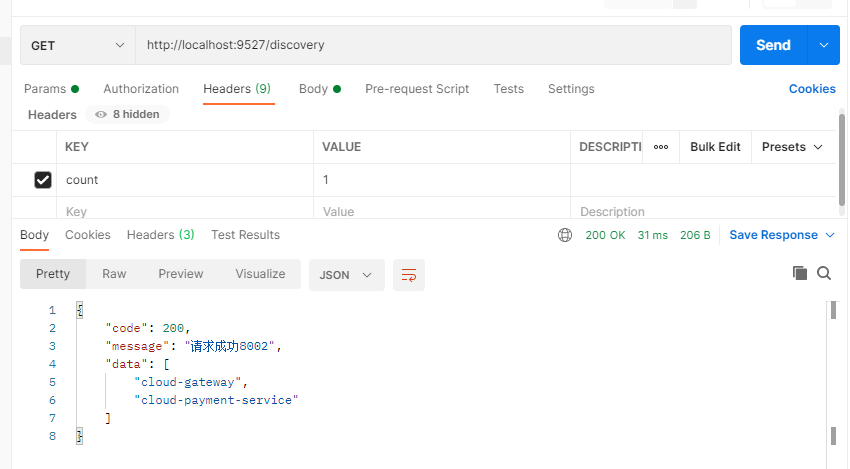The height and width of the screenshot is (469, 850).
Task: Open the request Body tab
Action: [320, 89]
